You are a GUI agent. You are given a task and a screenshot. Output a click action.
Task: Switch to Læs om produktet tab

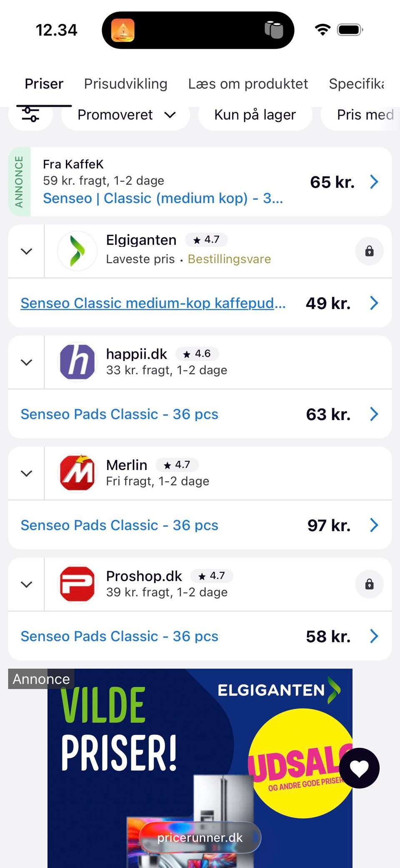[248, 84]
